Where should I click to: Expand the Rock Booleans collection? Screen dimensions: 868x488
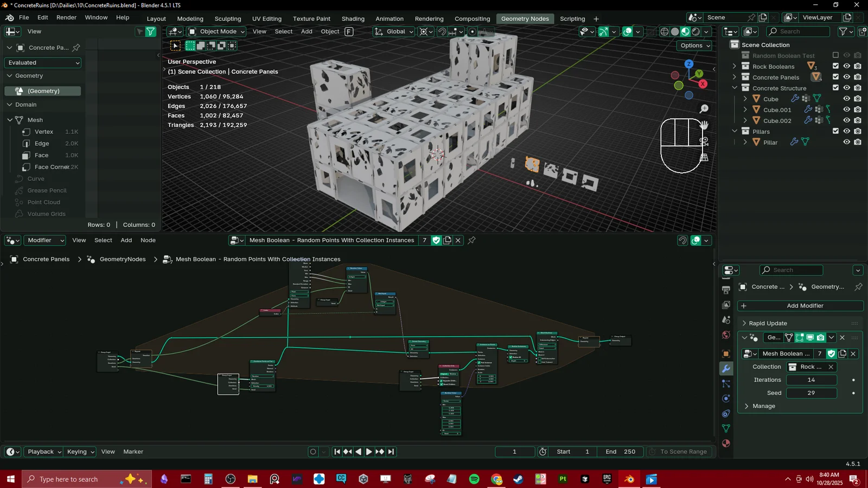(x=735, y=66)
